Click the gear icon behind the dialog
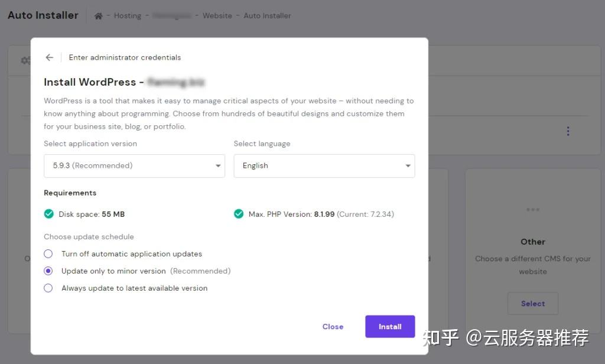The width and height of the screenshot is (605, 364). click(x=25, y=61)
